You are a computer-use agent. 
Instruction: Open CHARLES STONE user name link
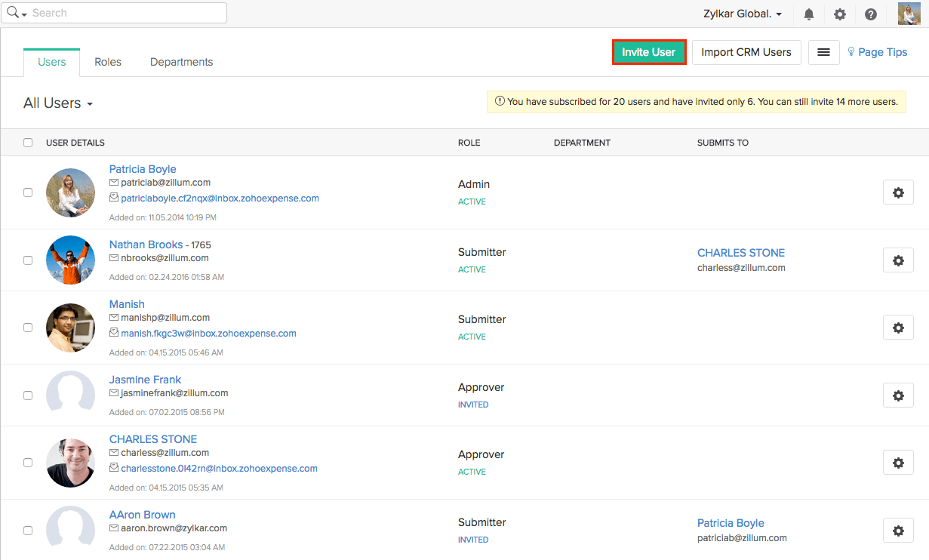[153, 439]
